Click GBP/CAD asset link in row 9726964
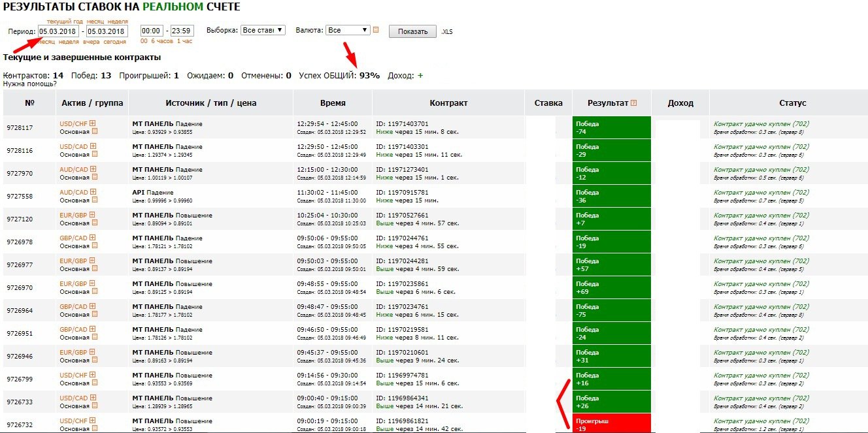868x433 pixels. pos(73,306)
